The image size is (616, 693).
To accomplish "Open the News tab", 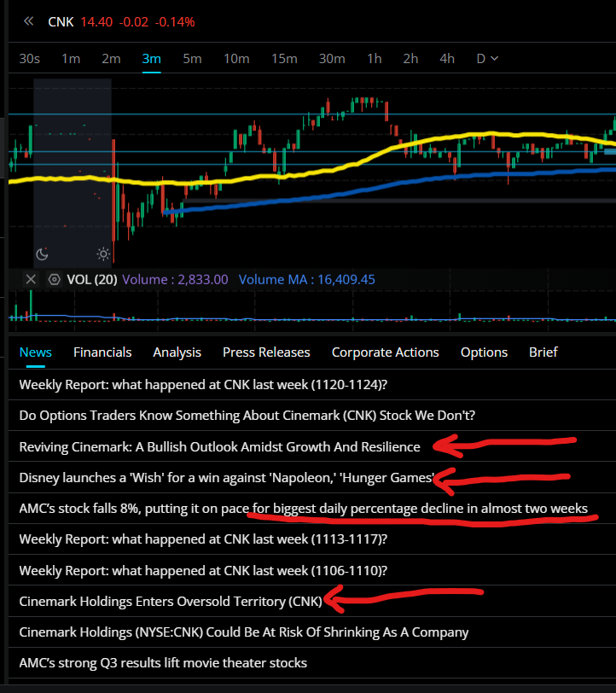I will [35, 352].
